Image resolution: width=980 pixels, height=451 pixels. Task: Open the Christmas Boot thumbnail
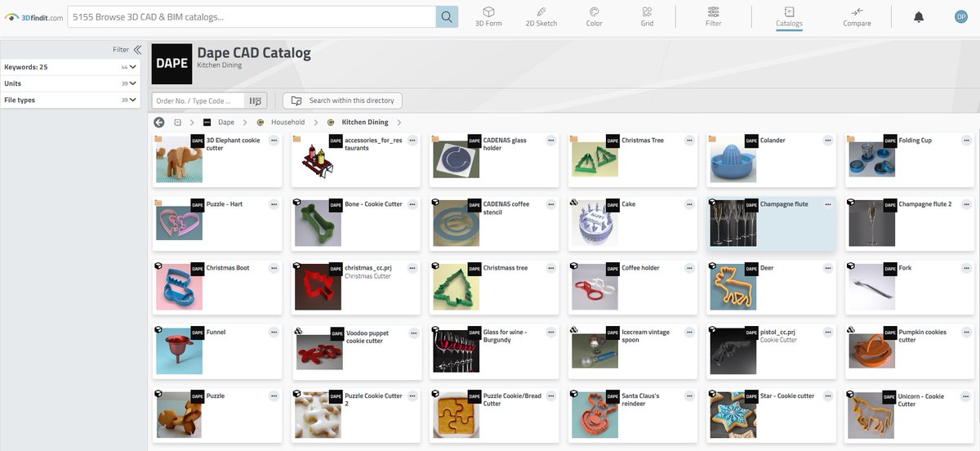point(179,287)
